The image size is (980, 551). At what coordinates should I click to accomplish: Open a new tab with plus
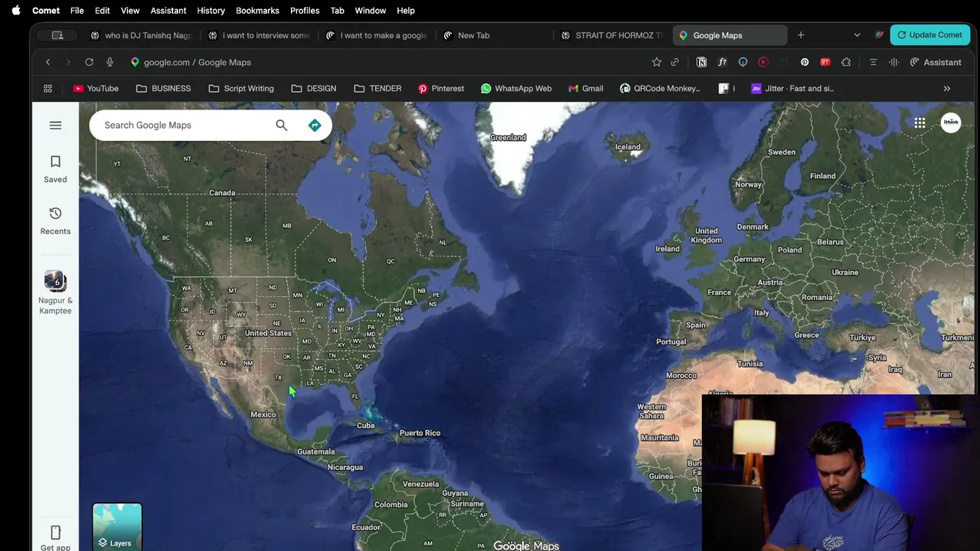click(x=801, y=35)
